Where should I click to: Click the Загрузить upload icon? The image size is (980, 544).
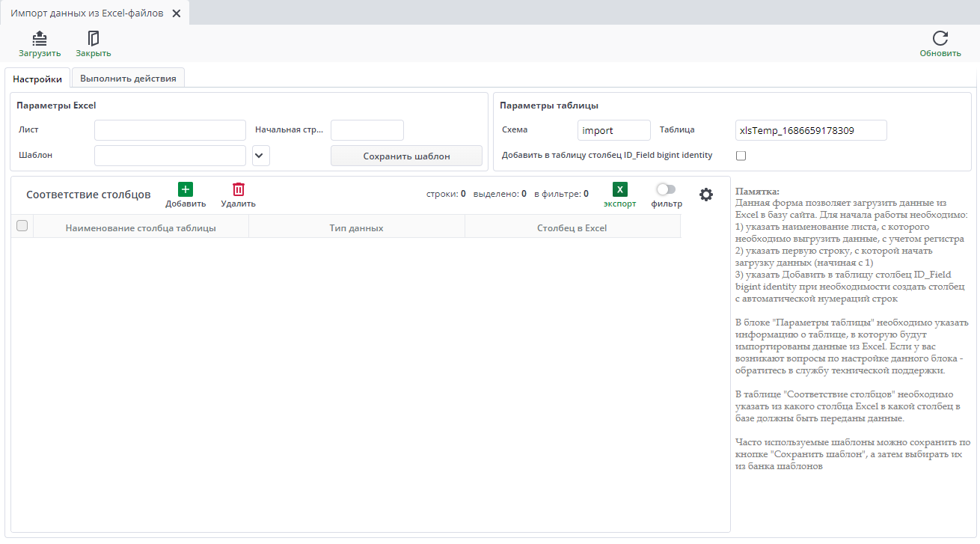tap(40, 38)
